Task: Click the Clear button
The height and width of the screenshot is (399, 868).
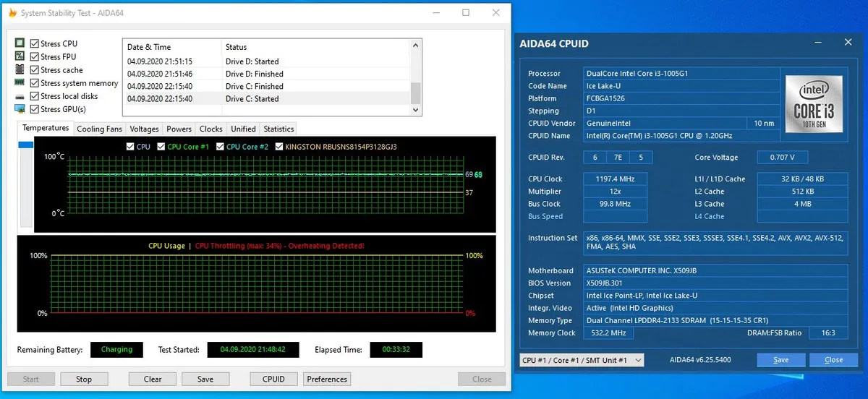Action: [x=153, y=379]
